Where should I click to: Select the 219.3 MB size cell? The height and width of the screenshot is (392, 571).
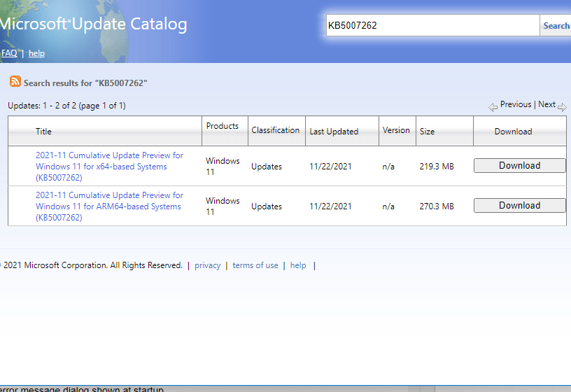pyautogui.click(x=437, y=167)
